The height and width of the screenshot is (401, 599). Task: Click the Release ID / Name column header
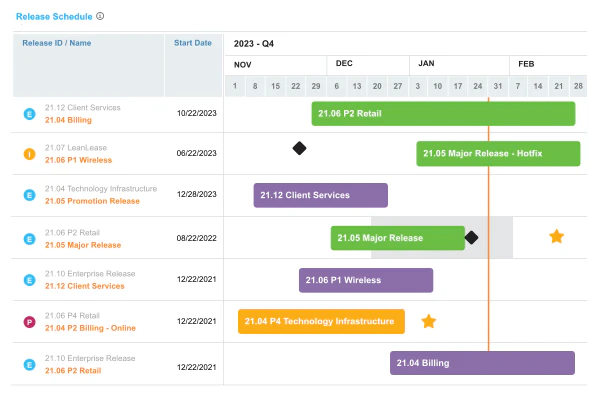57,43
